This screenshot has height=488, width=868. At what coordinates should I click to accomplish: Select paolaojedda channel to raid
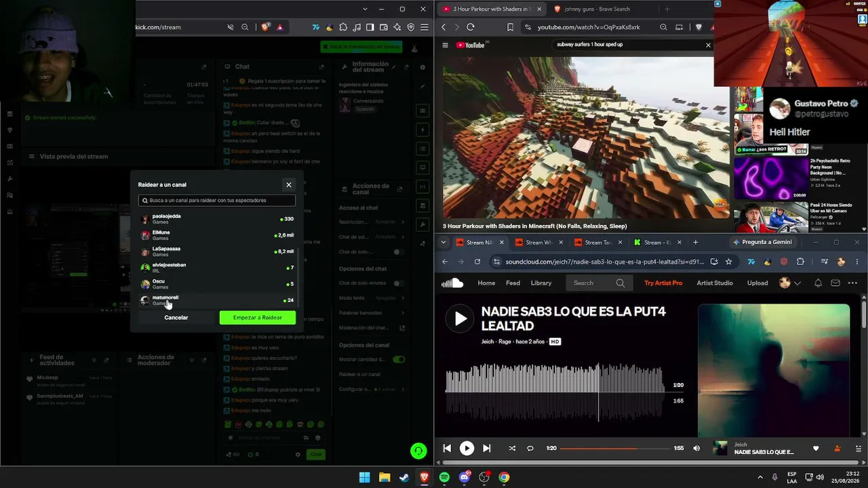(217, 219)
